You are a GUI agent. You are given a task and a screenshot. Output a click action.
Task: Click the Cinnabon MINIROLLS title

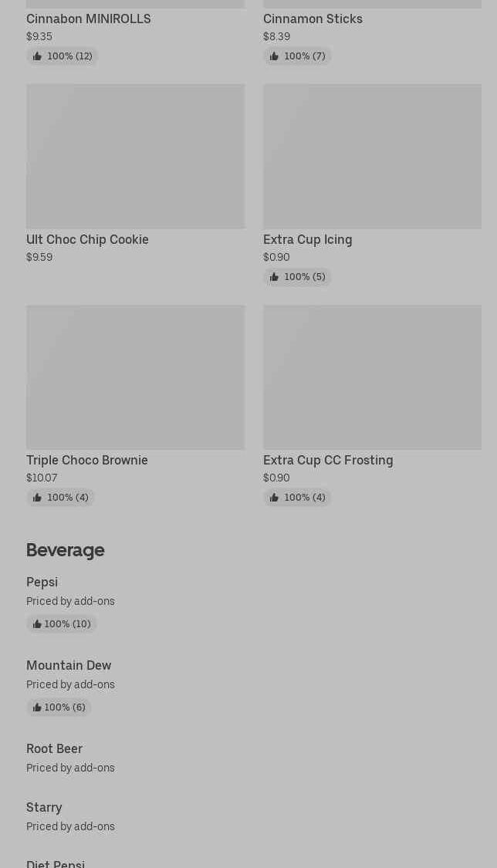pyautogui.click(x=89, y=19)
